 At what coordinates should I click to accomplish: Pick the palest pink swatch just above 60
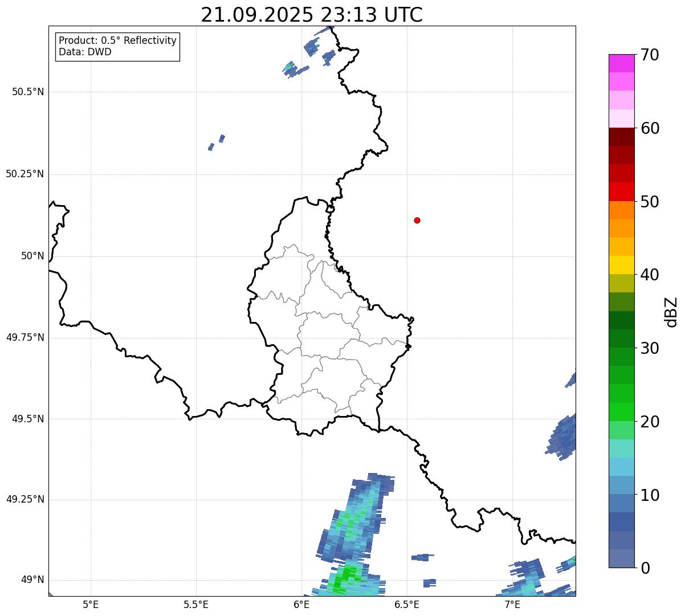tap(621, 119)
